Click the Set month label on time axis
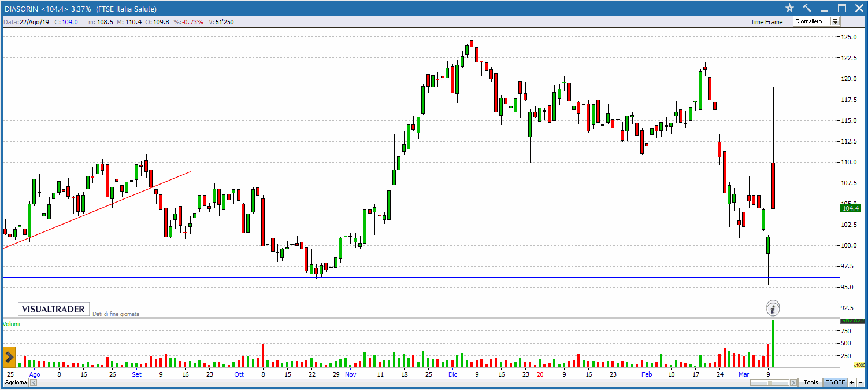Viewport: 868px width, 390px height. [x=136, y=374]
